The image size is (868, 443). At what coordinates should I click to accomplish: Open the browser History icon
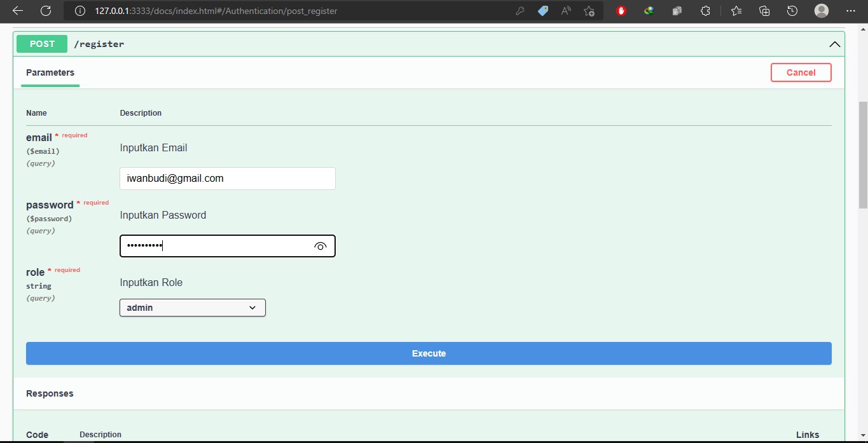pos(792,11)
